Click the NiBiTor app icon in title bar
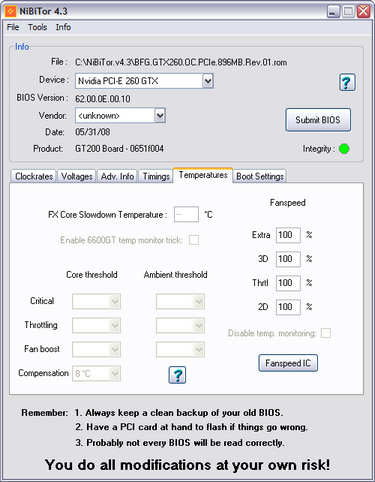 [10, 11]
